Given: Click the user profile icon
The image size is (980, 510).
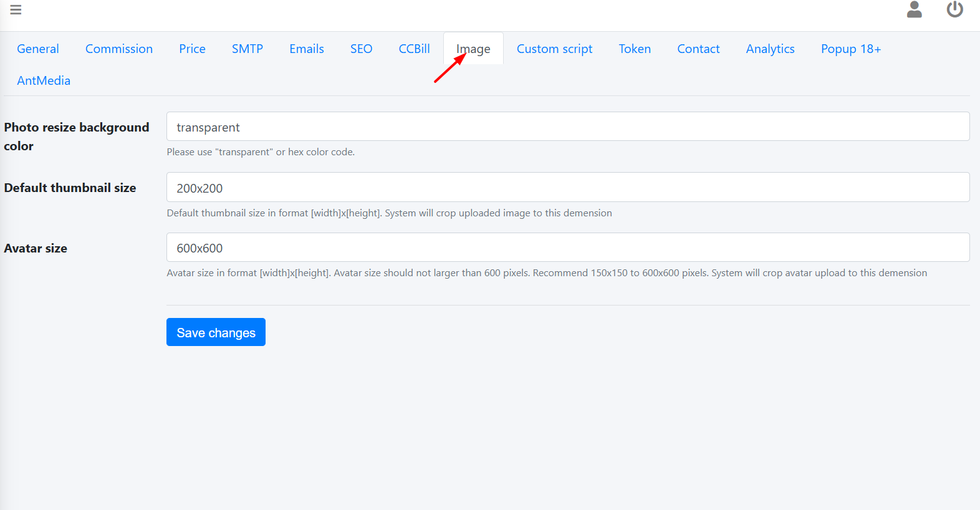Looking at the screenshot, I should tap(914, 9).
